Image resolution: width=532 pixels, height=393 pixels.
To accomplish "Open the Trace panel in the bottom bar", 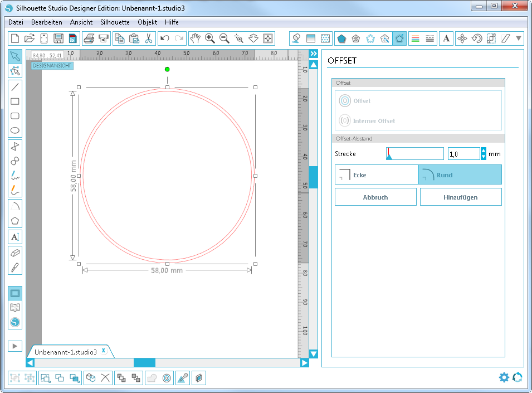I will click(183, 377).
